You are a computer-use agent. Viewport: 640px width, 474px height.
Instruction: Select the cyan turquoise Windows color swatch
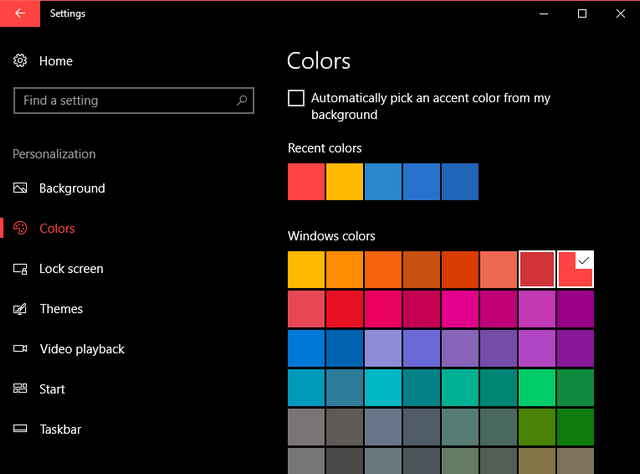[383, 387]
